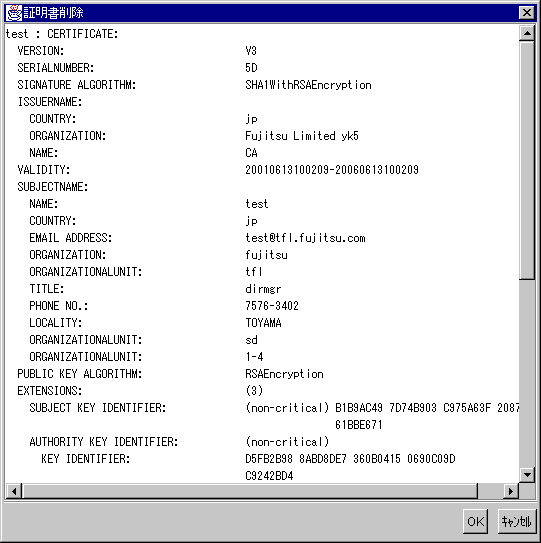Click the 'SIGNATURE ALGORITHM:' label

77,85
